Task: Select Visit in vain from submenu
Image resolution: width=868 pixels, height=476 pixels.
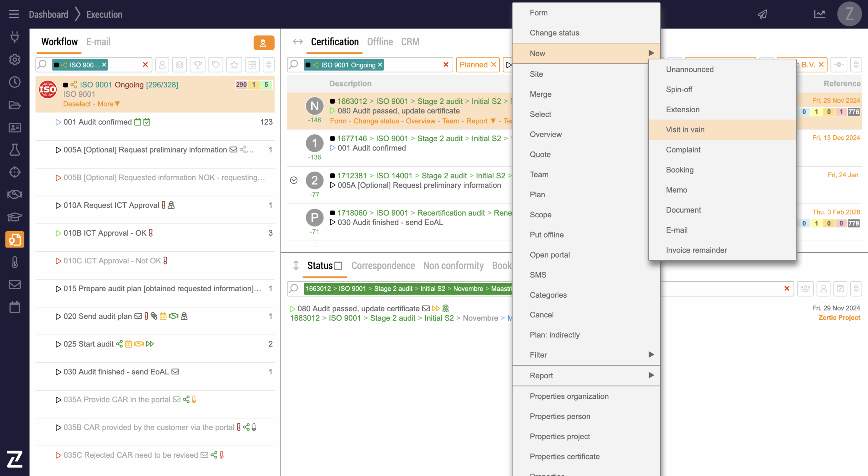Action: pyautogui.click(x=685, y=130)
